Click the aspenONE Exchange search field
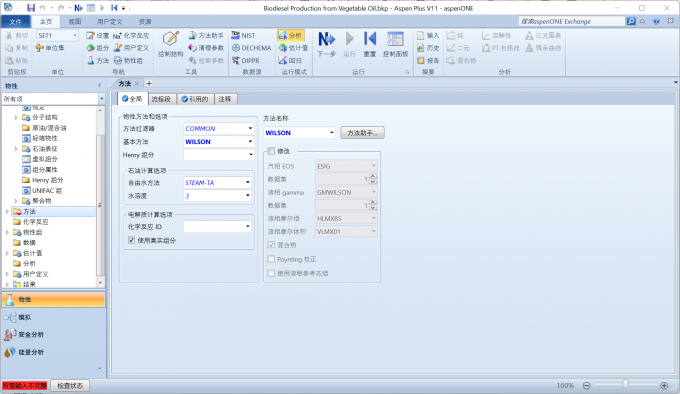 pos(572,21)
